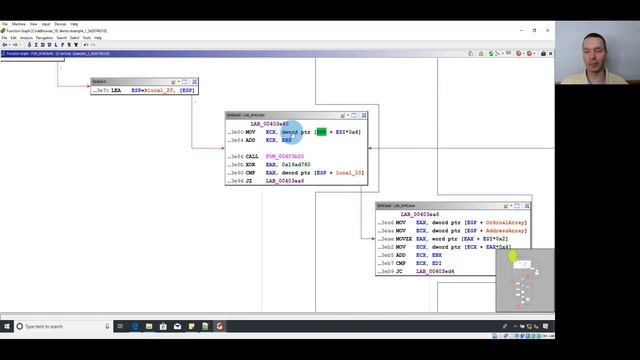
Task: Open Microsoft Edge from the taskbar
Action: coord(135,326)
